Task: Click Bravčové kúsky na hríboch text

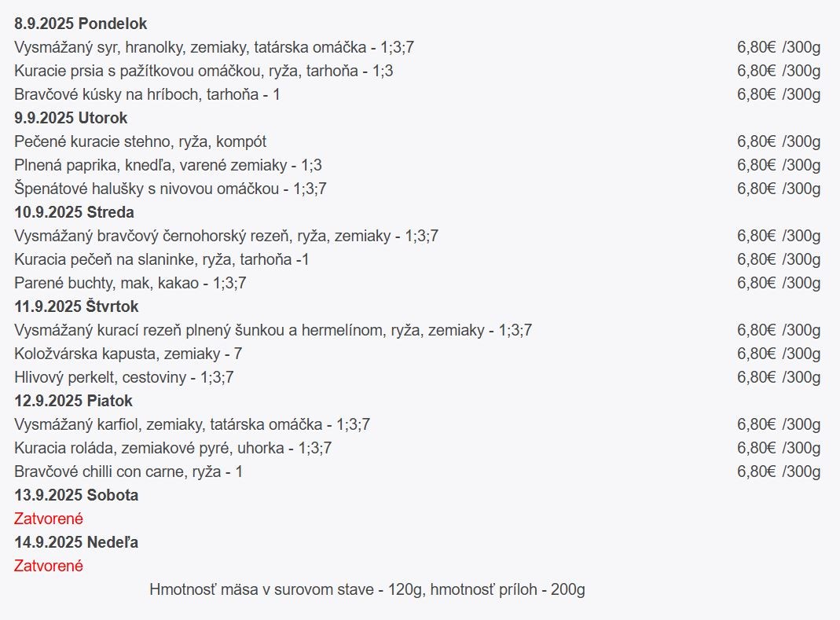Action: (147, 94)
